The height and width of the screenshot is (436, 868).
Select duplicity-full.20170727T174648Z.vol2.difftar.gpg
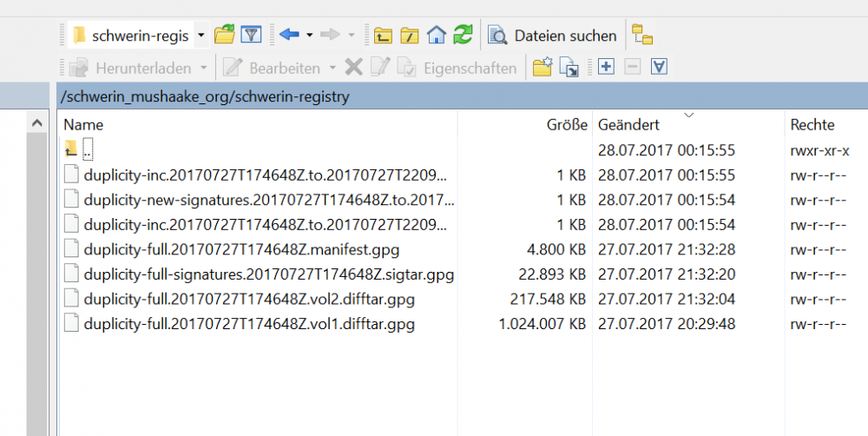pyautogui.click(x=249, y=299)
